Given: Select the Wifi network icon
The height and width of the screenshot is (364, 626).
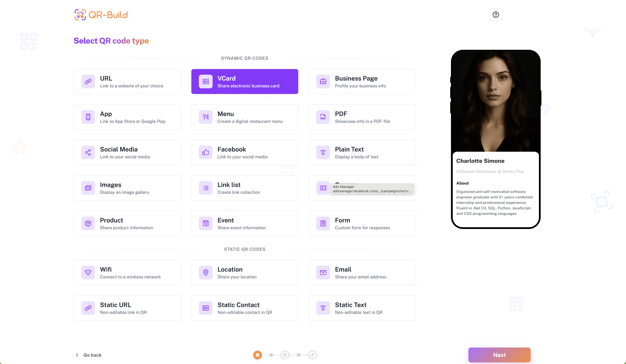Looking at the screenshot, I should 88,272.
